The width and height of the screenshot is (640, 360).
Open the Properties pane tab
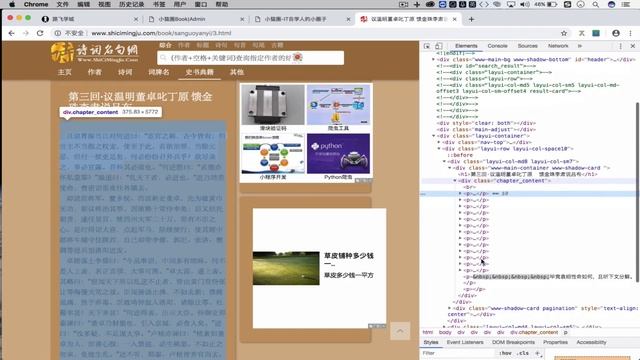(x=555, y=342)
